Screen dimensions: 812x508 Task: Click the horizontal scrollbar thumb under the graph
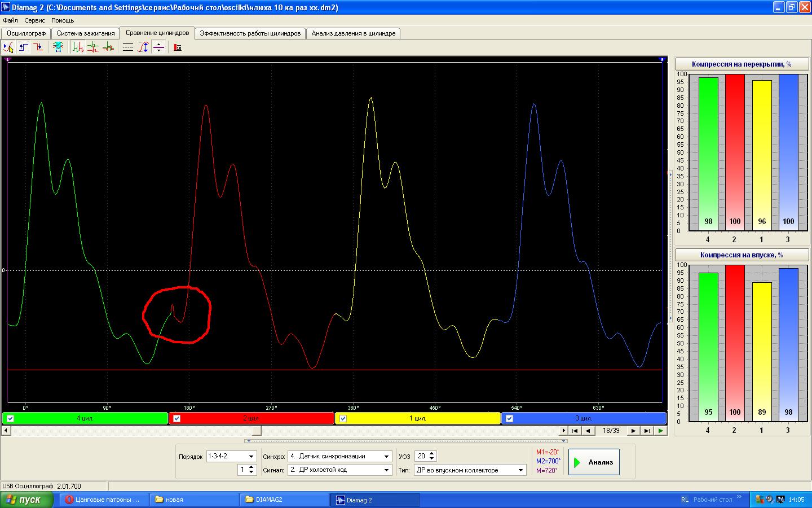pos(257,431)
